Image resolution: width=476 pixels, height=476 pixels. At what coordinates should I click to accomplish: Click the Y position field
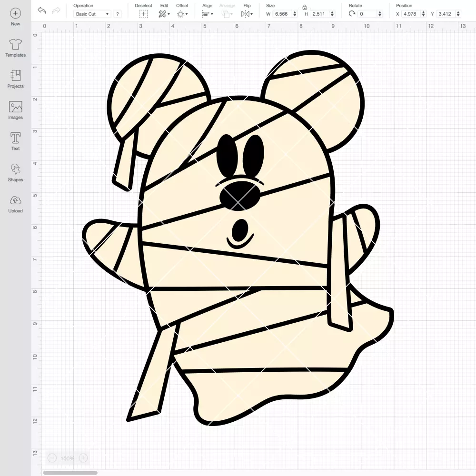coord(446,14)
